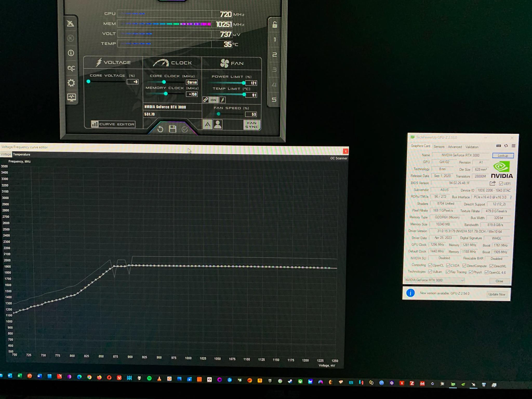Click the Fan Speed slider handle

click(x=218, y=114)
